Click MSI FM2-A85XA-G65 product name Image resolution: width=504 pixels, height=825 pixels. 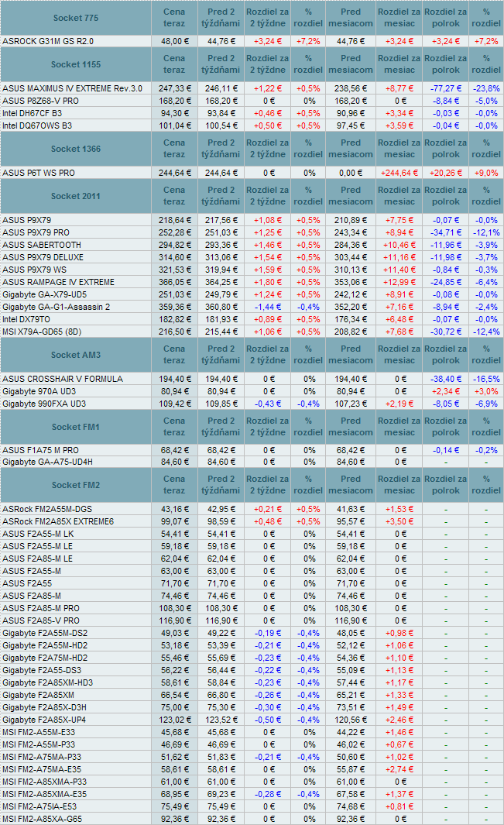click(42, 820)
